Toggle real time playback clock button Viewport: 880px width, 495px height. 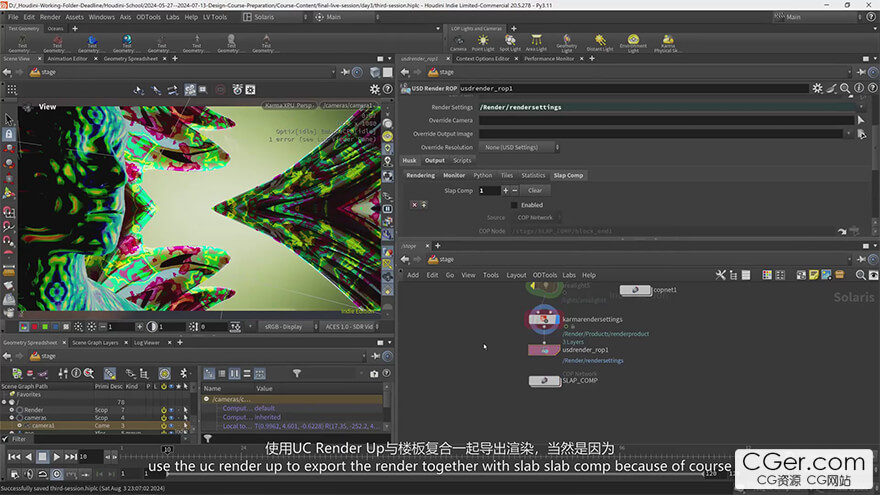pos(57,474)
